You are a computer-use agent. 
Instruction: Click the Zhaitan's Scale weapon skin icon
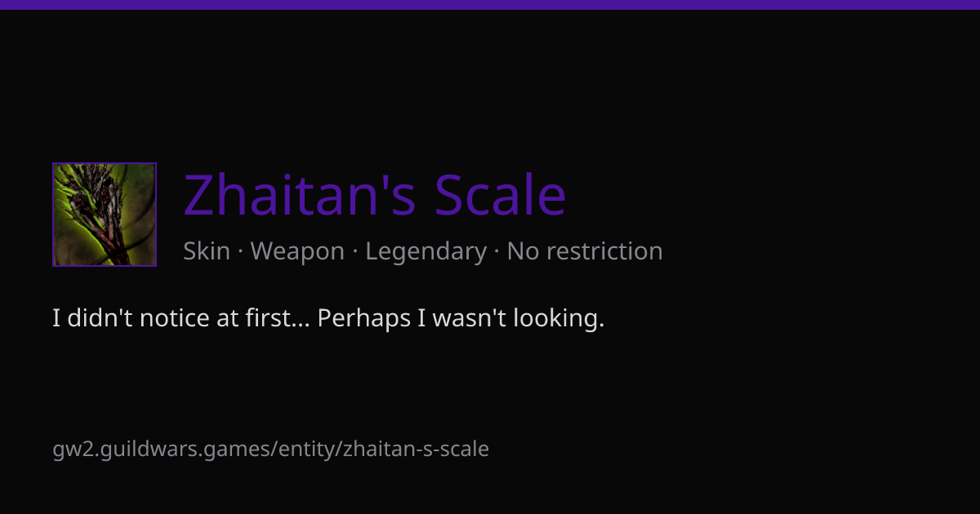(105, 215)
